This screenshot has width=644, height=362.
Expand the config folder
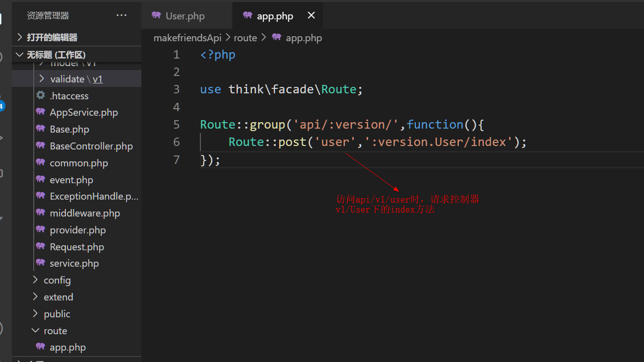click(x=57, y=280)
